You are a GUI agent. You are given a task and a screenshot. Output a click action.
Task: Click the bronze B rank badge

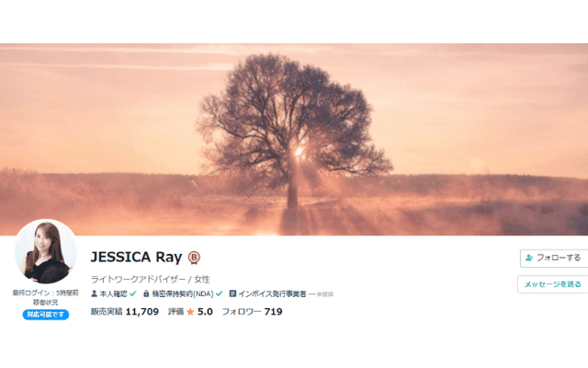194,258
